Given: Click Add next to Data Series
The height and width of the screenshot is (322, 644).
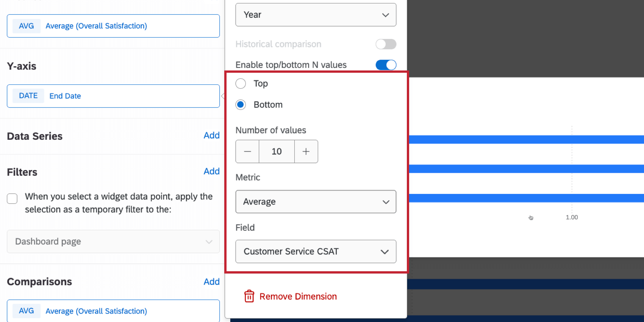Looking at the screenshot, I should click(211, 135).
